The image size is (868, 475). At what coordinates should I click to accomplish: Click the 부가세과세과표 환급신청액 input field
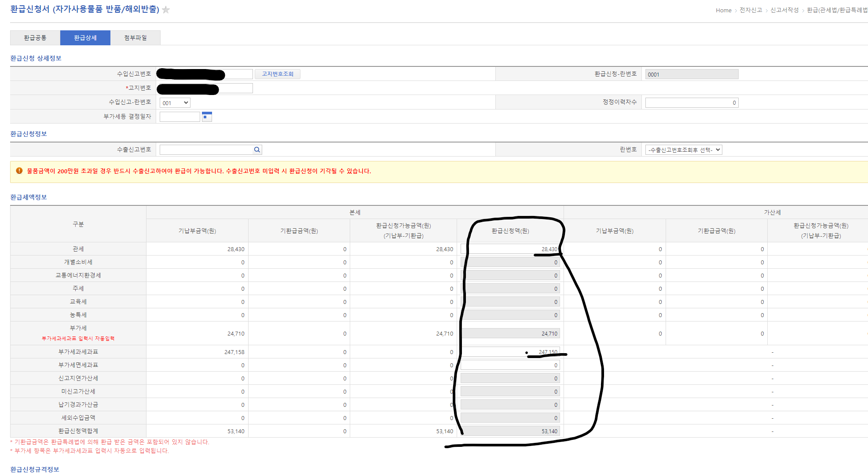[510, 352]
